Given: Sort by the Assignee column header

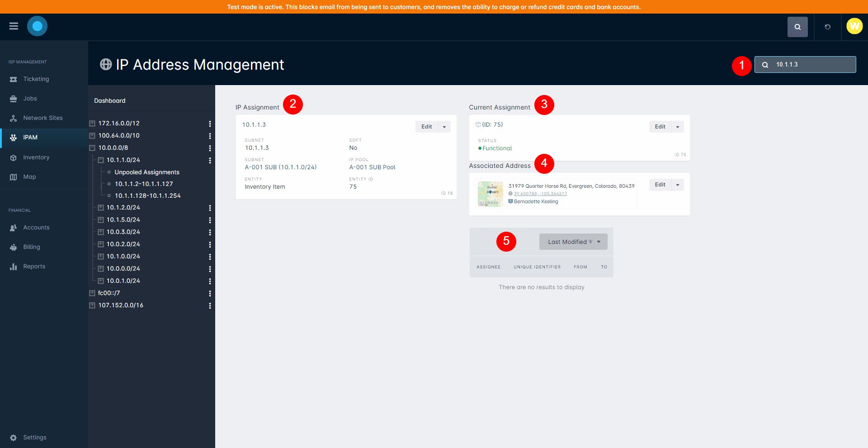Looking at the screenshot, I should tap(489, 267).
